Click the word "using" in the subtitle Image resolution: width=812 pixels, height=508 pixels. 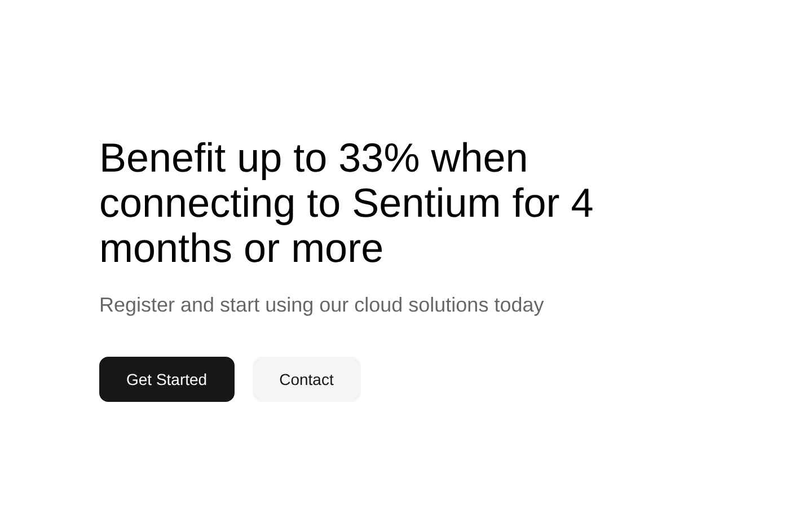click(x=289, y=305)
